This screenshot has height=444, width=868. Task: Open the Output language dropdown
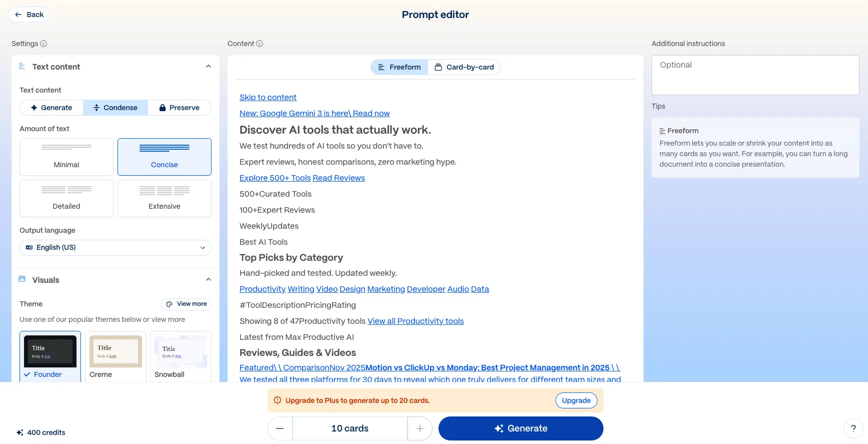115,247
